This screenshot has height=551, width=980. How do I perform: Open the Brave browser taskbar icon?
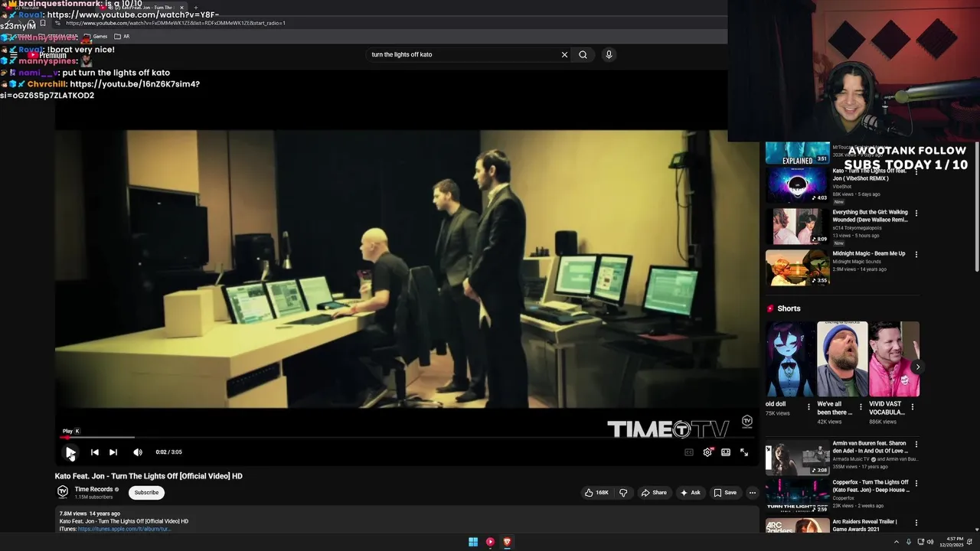(507, 542)
